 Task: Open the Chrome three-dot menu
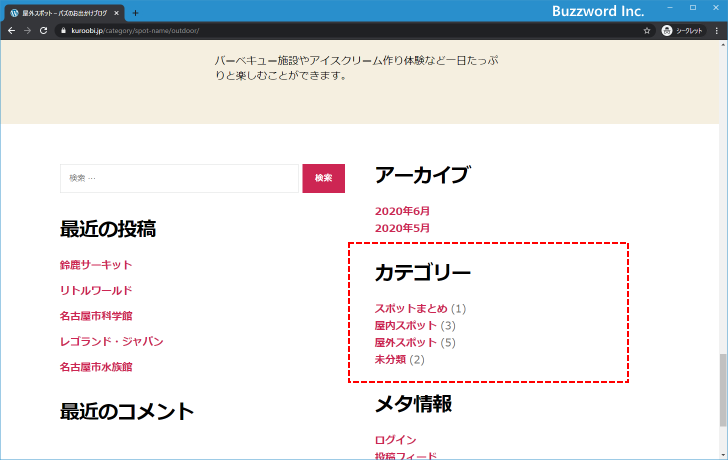[717, 31]
